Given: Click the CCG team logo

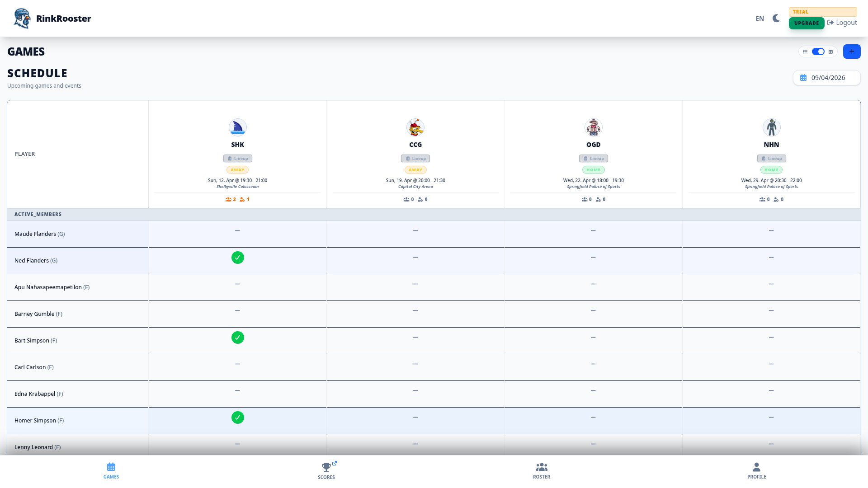Looking at the screenshot, I should tap(415, 127).
